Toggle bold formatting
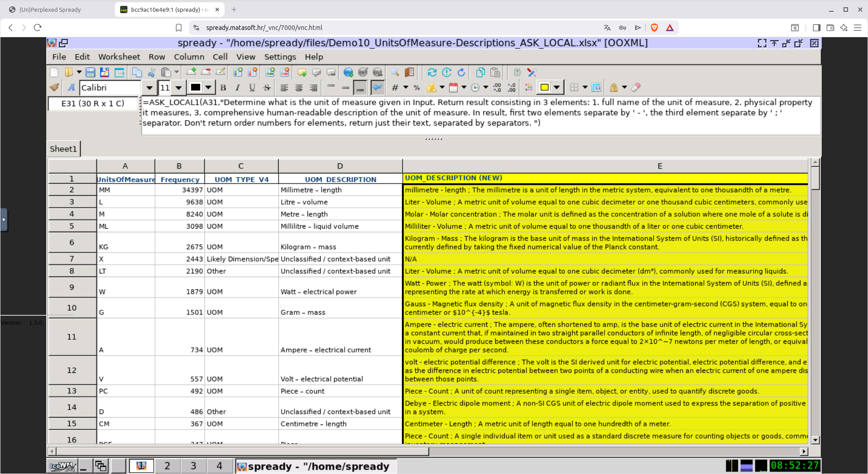The image size is (868, 474). (x=223, y=88)
